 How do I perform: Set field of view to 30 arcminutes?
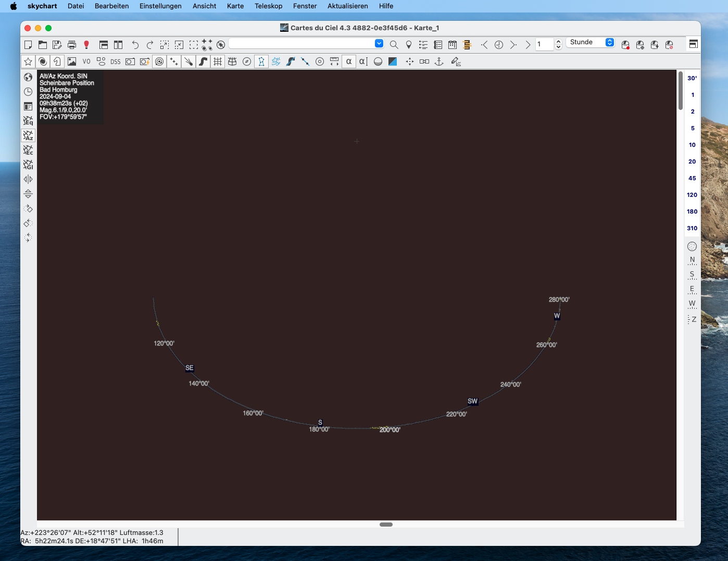(x=692, y=78)
